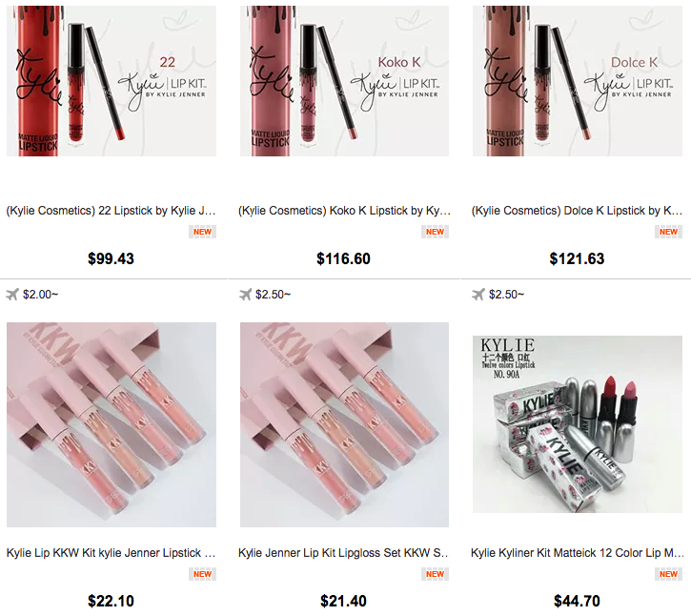Screen dimensions: 691x616
Task: Open the Dolce K Lipstick product title
Action: click(x=577, y=211)
